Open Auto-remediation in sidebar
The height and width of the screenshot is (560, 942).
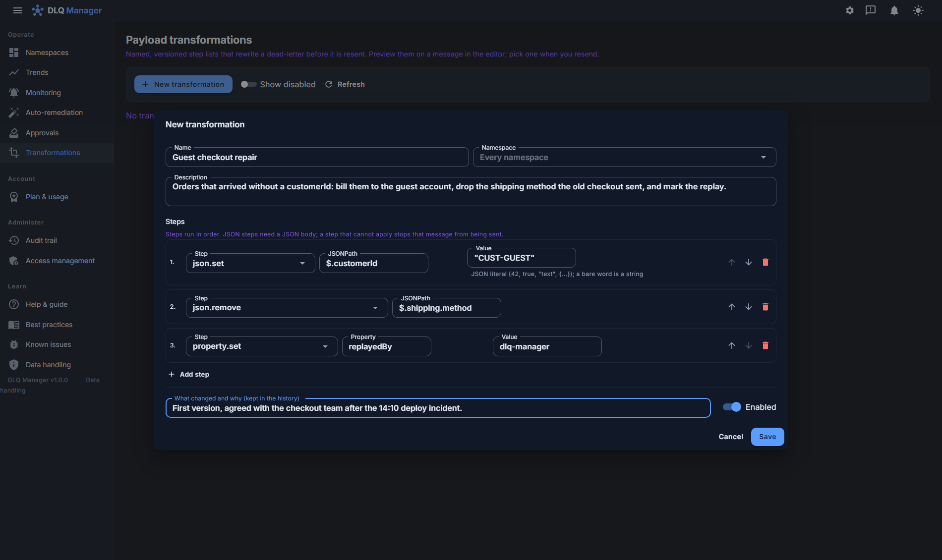(57, 112)
